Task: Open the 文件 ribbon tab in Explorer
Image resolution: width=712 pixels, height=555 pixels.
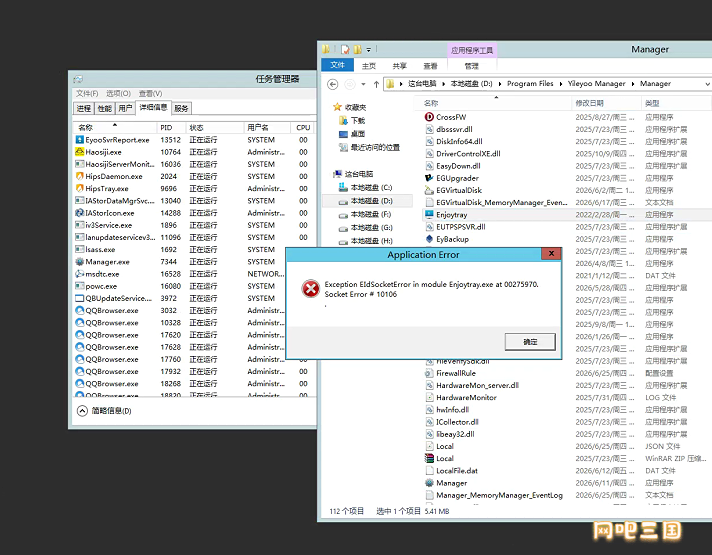Action: [337, 65]
